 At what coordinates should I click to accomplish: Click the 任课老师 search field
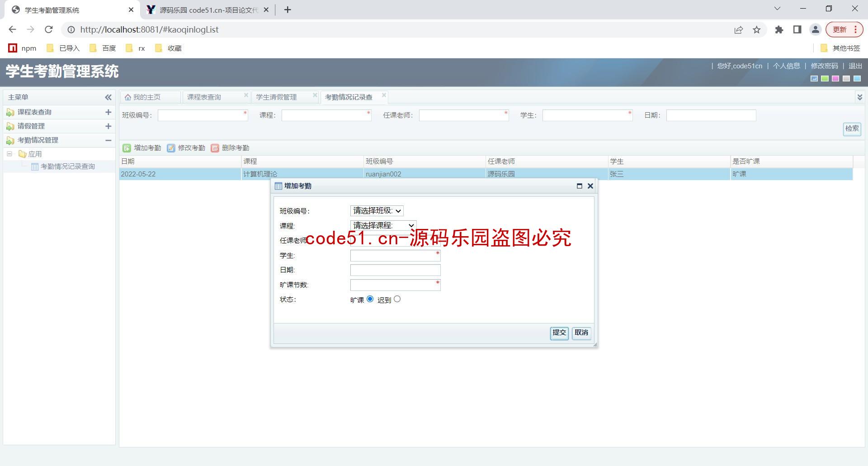pyautogui.click(x=464, y=115)
